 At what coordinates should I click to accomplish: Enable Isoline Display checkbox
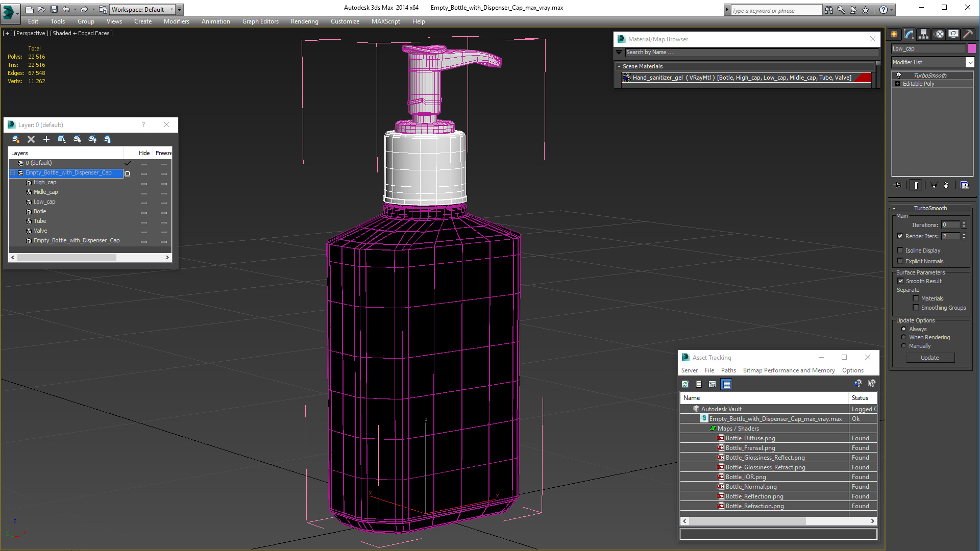click(x=900, y=250)
